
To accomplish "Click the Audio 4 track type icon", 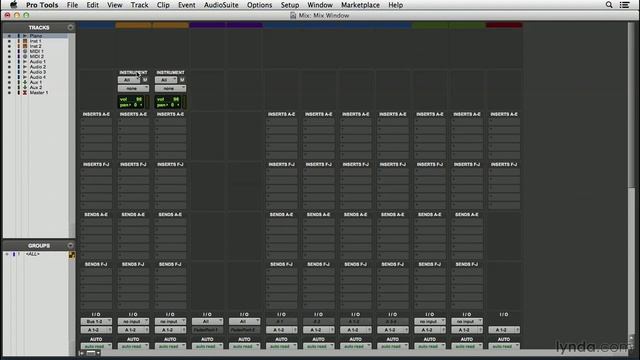I will click(x=25, y=77).
